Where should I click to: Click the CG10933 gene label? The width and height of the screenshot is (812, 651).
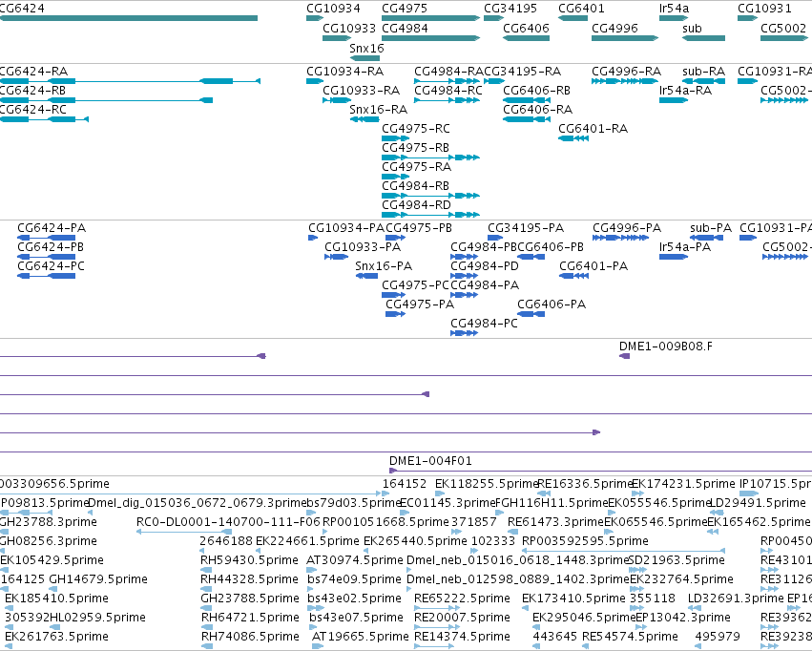349,29
